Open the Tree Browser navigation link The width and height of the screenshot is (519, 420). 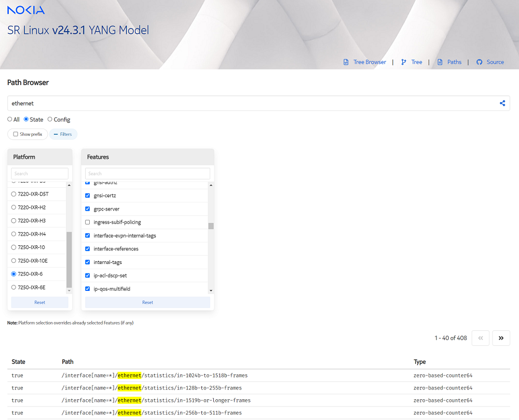[370, 62]
